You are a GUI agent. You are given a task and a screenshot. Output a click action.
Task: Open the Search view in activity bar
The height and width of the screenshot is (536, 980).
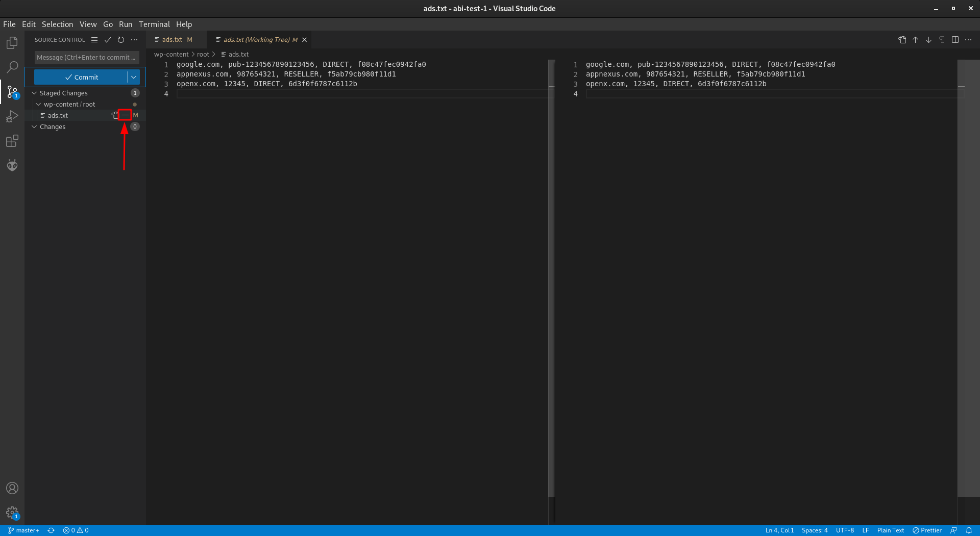[12, 67]
